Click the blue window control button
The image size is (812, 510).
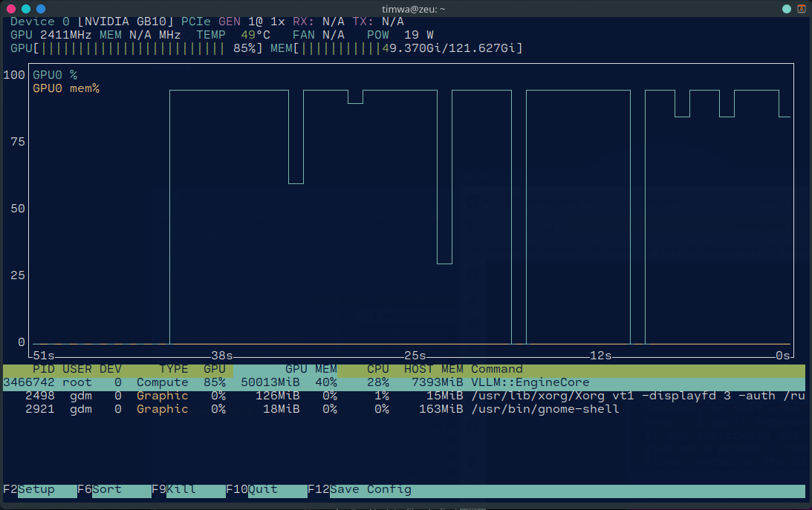41,9
